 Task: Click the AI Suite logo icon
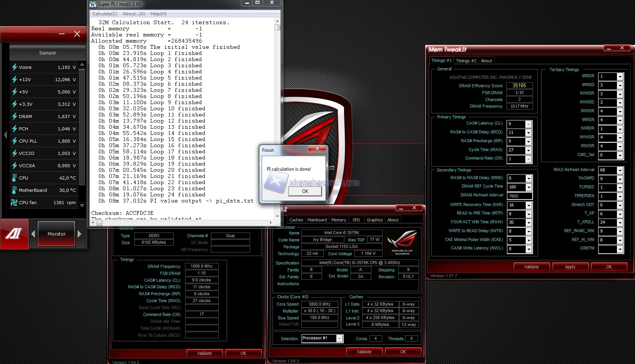point(14,234)
